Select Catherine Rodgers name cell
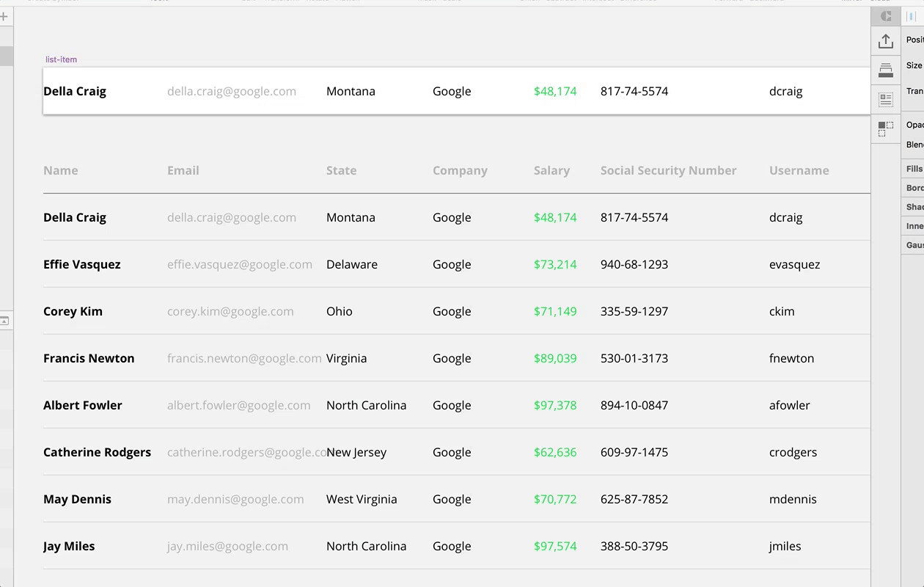Viewport: 924px width, 587px height. coord(97,453)
